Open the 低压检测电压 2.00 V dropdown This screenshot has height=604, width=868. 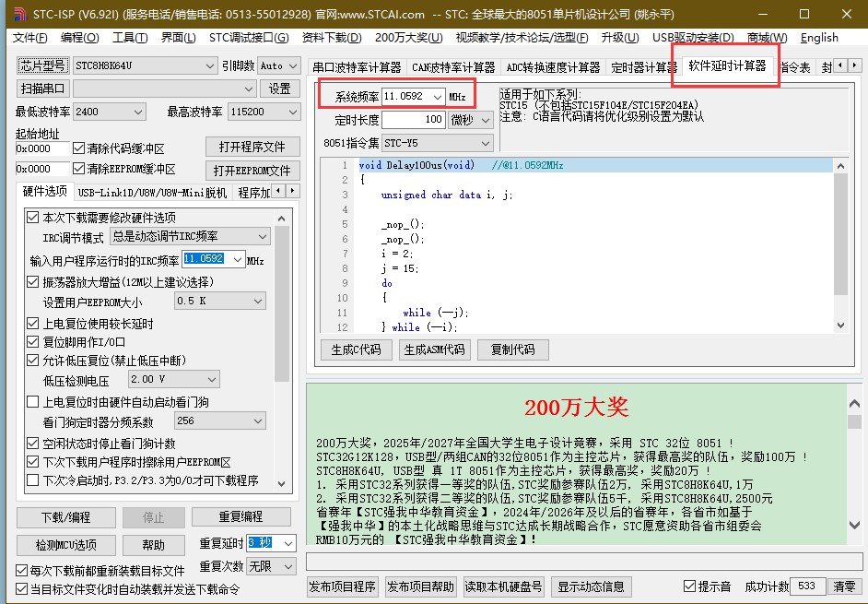[x=212, y=380]
